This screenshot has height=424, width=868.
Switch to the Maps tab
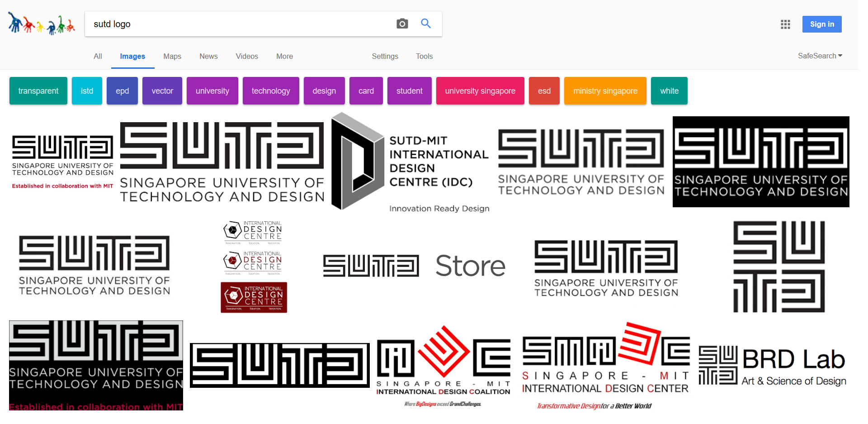click(x=172, y=56)
